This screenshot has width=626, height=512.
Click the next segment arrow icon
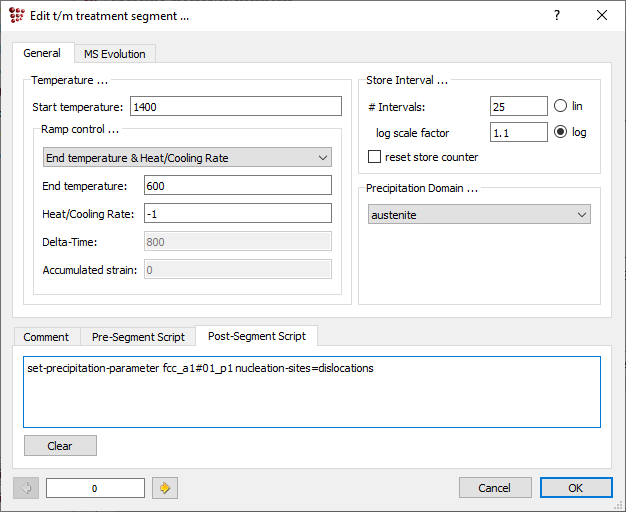[x=164, y=488]
